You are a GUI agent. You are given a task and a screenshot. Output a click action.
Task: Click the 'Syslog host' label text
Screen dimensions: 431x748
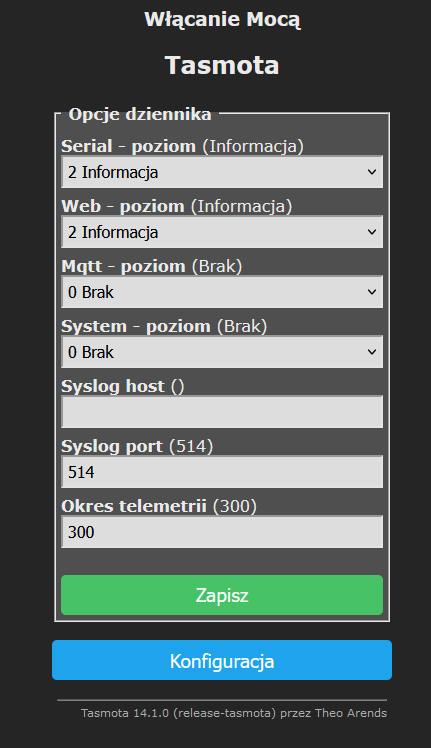click(x=113, y=386)
